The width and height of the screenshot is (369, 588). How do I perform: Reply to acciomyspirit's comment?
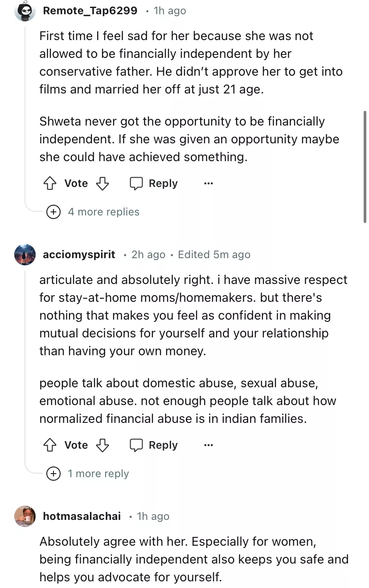point(154,445)
